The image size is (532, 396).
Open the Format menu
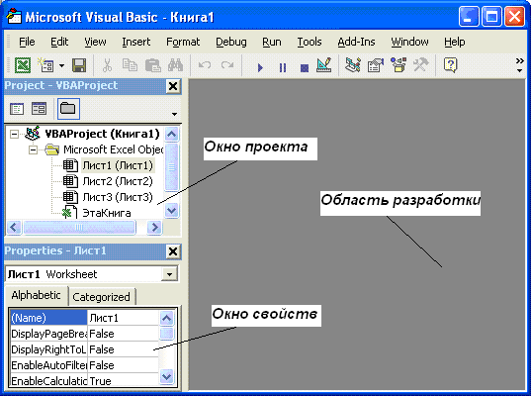[183, 42]
